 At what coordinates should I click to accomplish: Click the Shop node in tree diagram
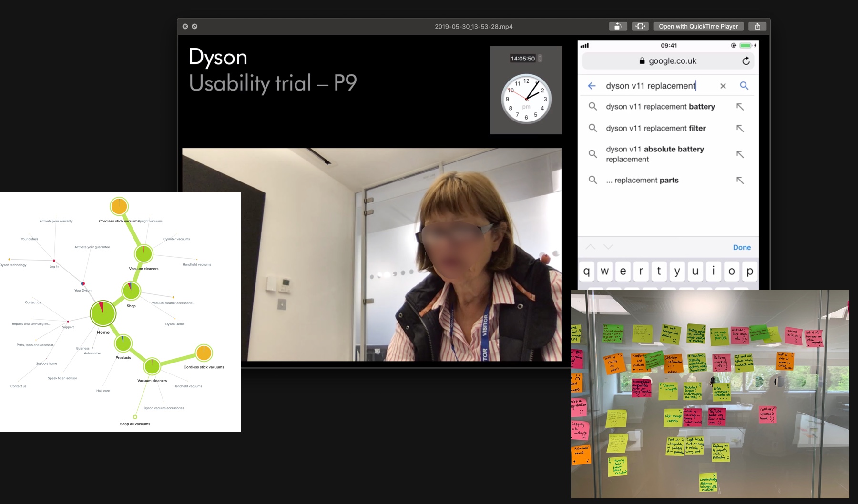pyautogui.click(x=131, y=291)
